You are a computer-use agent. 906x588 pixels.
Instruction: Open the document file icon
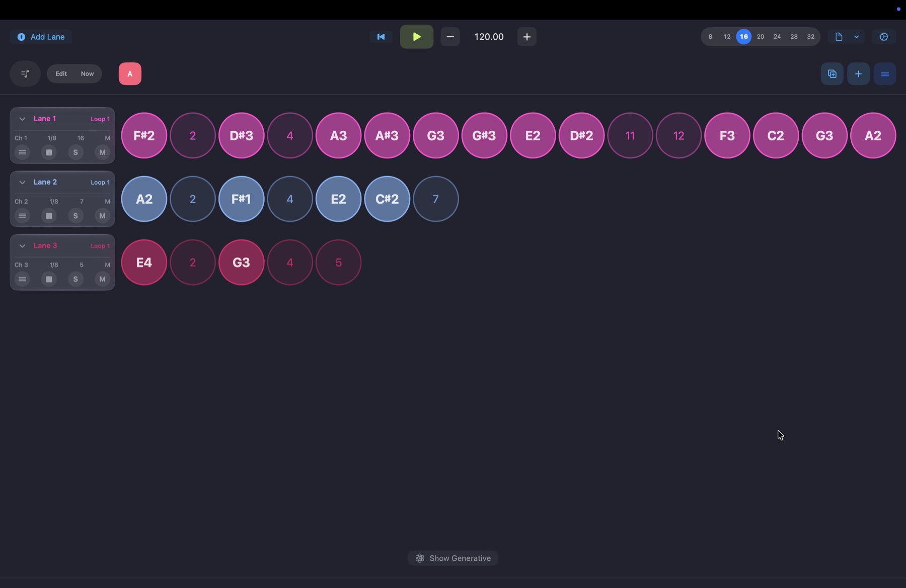click(839, 37)
